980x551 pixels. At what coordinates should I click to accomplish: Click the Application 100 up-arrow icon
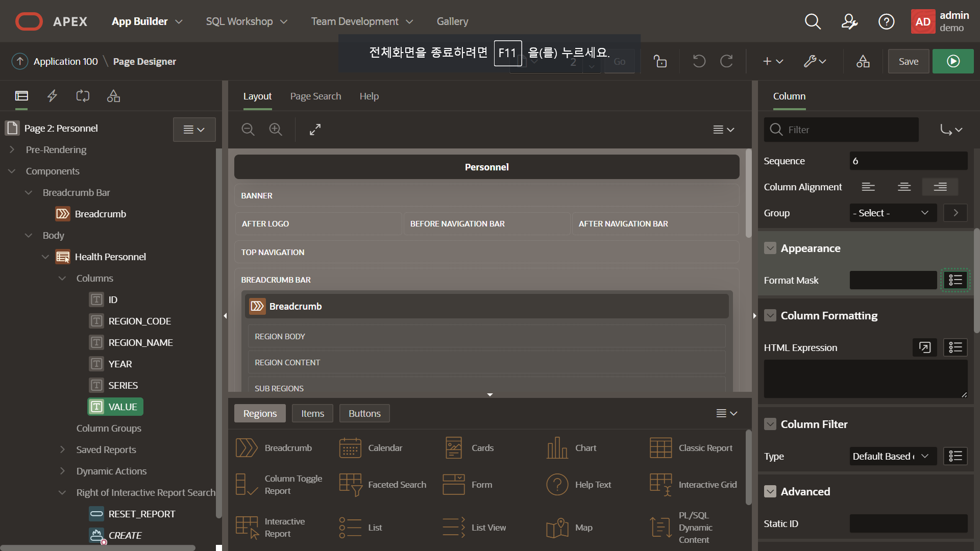(x=19, y=61)
